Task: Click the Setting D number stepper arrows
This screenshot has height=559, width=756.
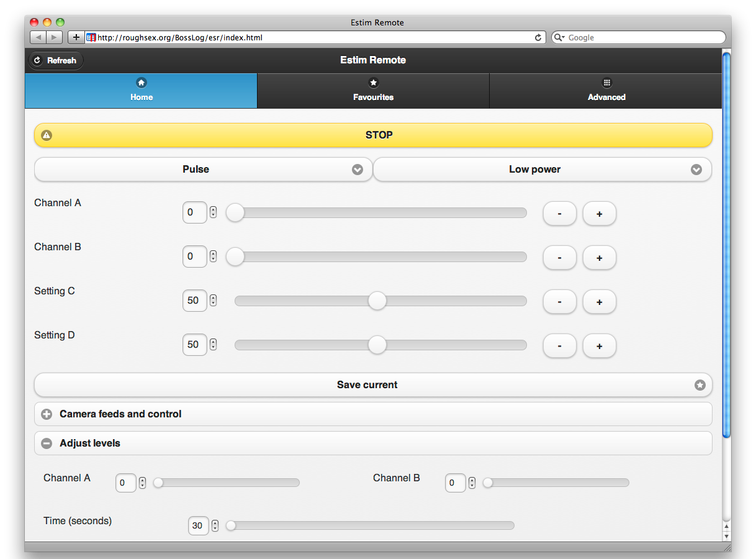Action: (x=214, y=344)
